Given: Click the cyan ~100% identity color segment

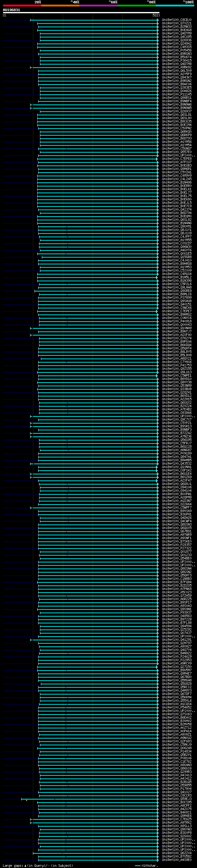Looking at the screenshot, I should pyautogui.click(x=175, y=6).
